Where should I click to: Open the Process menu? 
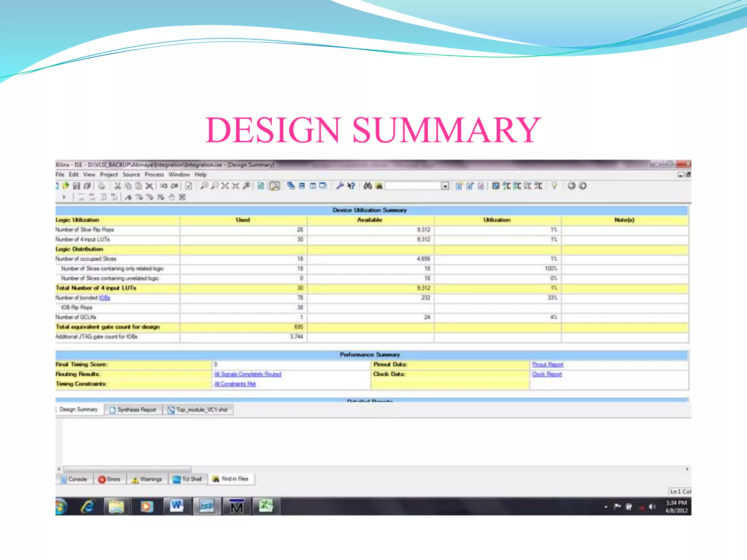[154, 175]
